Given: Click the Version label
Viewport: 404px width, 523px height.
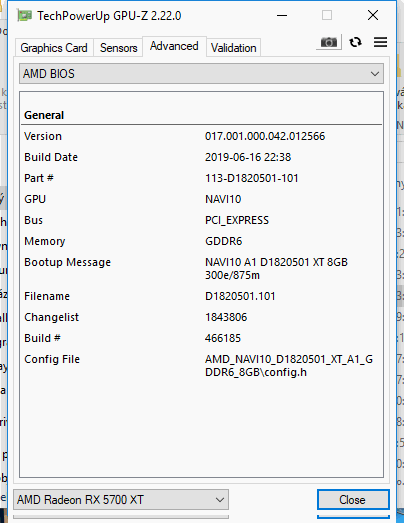Looking at the screenshot, I should point(43,136).
